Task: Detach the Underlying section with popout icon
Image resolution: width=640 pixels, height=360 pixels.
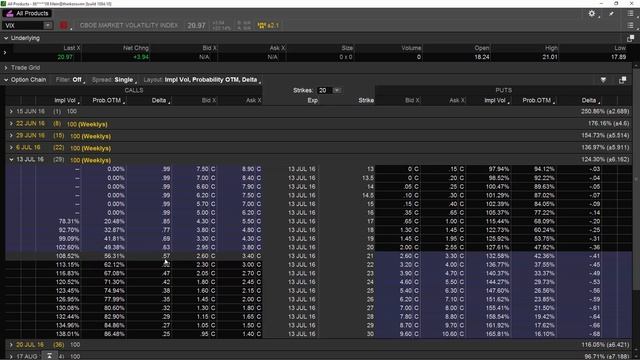Action: point(630,38)
